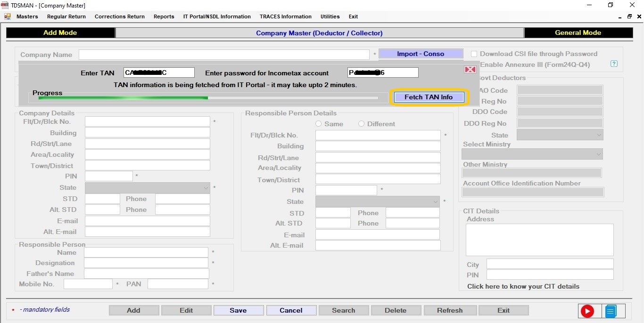The height and width of the screenshot is (323, 644).
Task: Click the Fetch TAN Info button
Action: click(428, 97)
